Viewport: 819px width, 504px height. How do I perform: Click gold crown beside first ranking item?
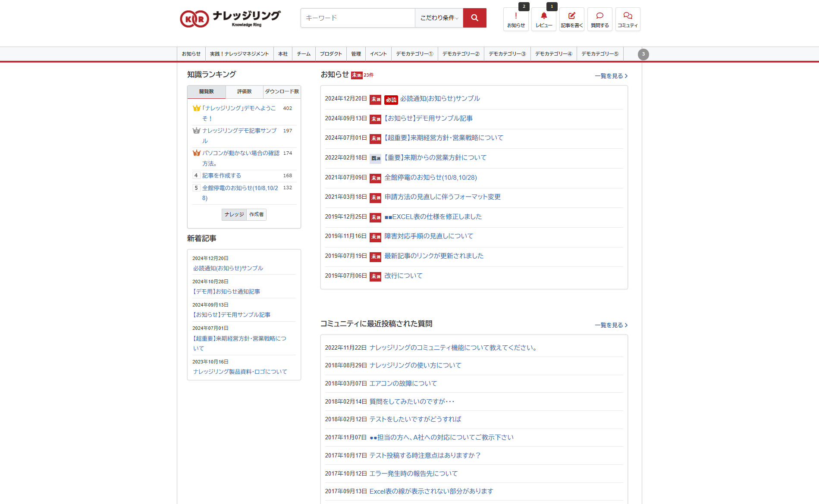click(x=197, y=108)
